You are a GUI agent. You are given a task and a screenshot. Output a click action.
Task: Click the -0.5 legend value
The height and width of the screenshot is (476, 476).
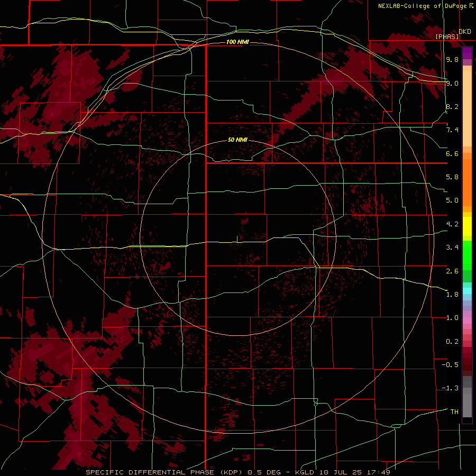450,364
